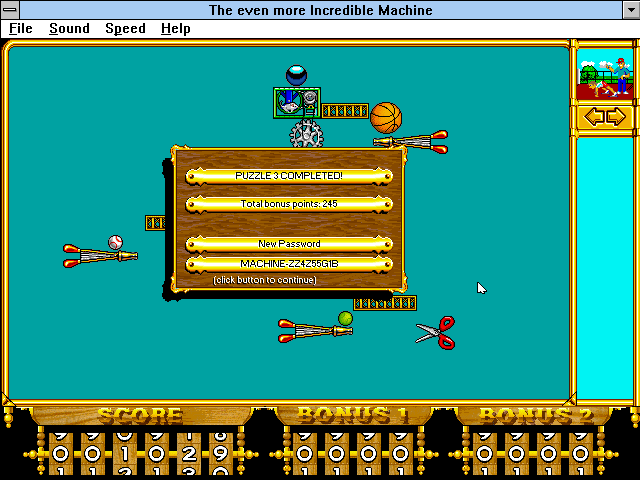Open the window control menu box
Image resolution: width=640 pixels, height=480 pixels.
click(x=10, y=9)
